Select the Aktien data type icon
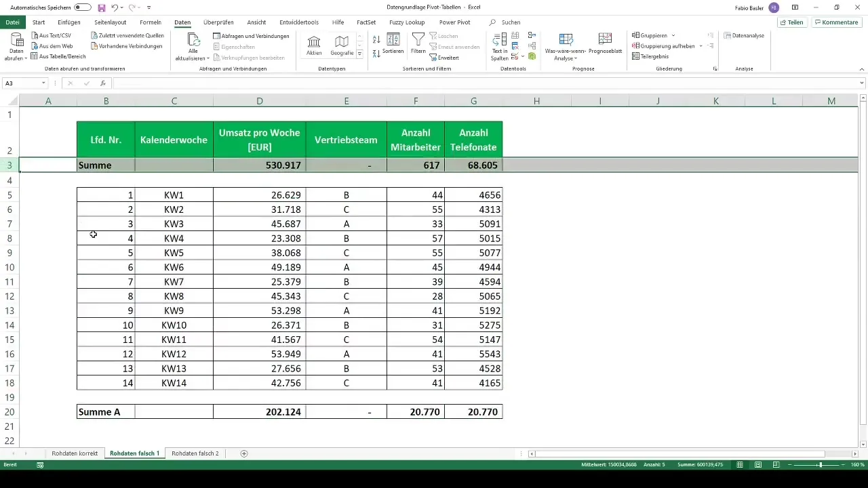The width and height of the screenshot is (868, 488). pos(314,45)
